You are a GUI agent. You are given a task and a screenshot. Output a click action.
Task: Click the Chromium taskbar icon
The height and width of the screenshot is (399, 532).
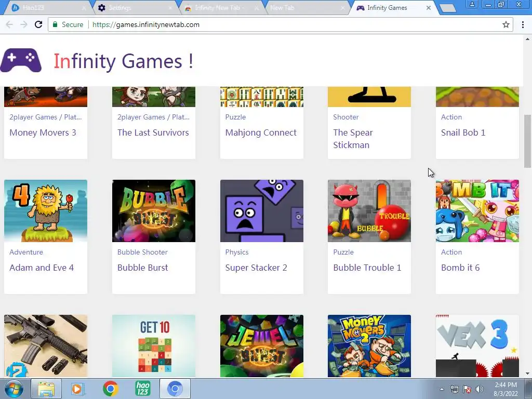[175, 389]
